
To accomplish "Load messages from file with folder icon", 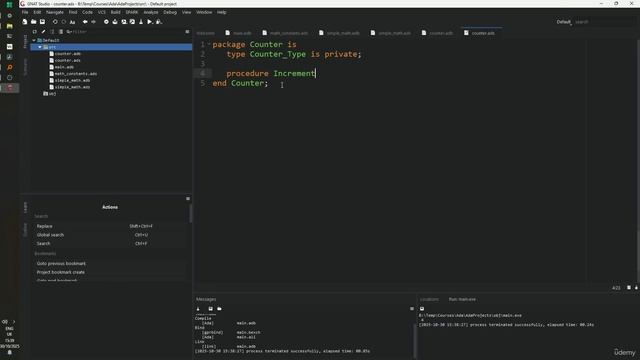I will pos(219,309).
